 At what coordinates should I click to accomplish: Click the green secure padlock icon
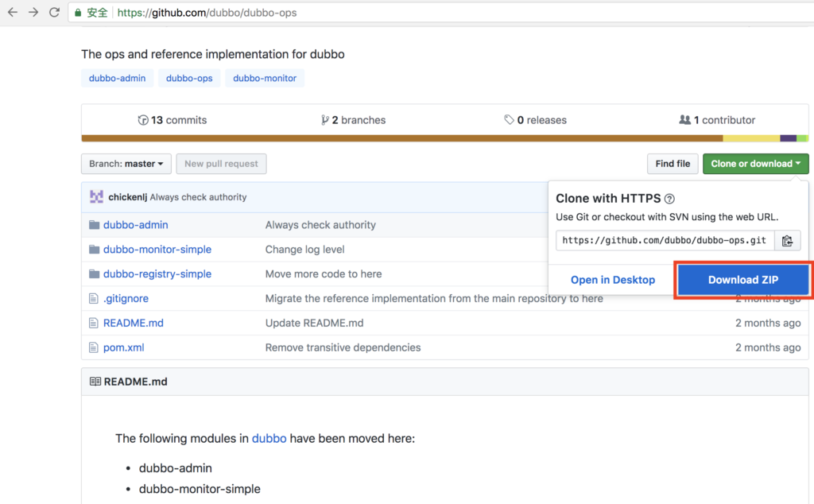[x=78, y=13]
